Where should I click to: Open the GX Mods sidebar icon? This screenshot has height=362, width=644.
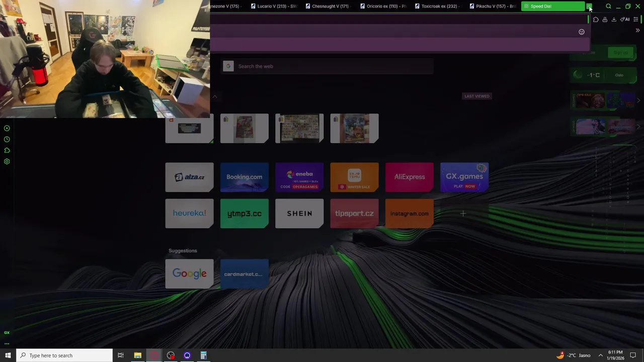click(x=7, y=150)
